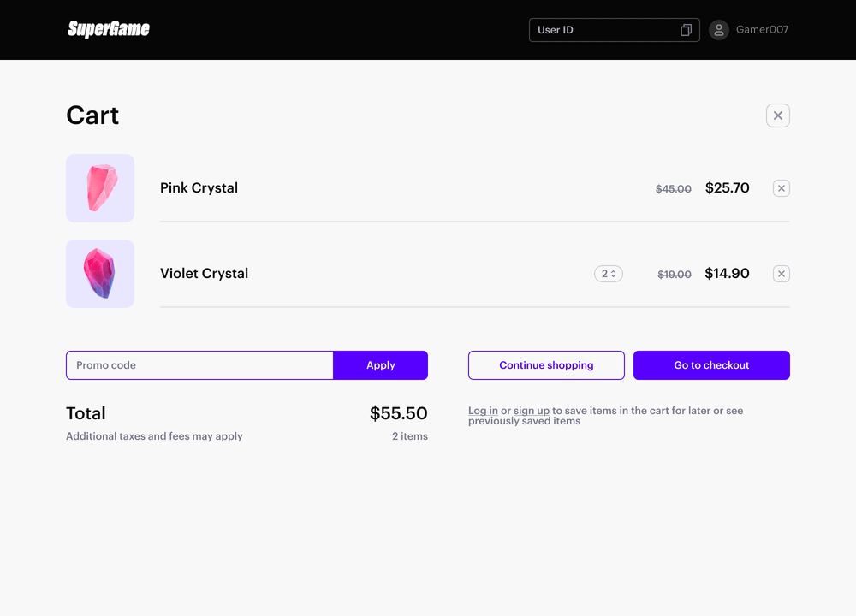Image resolution: width=856 pixels, height=616 pixels.
Task: Remove Pink Crystal from the cart
Action: point(781,188)
